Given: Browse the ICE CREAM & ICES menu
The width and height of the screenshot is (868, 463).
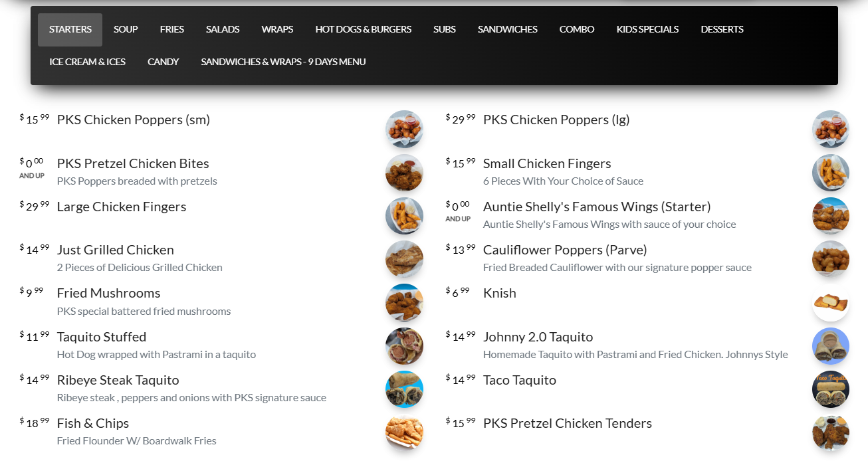Looking at the screenshot, I should [87, 62].
